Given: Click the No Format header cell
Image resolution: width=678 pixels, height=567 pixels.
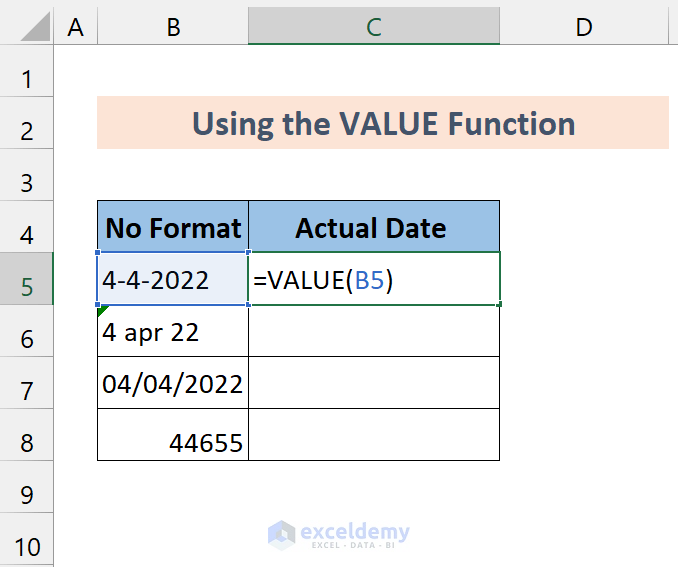Looking at the screenshot, I should tap(173, 227).
